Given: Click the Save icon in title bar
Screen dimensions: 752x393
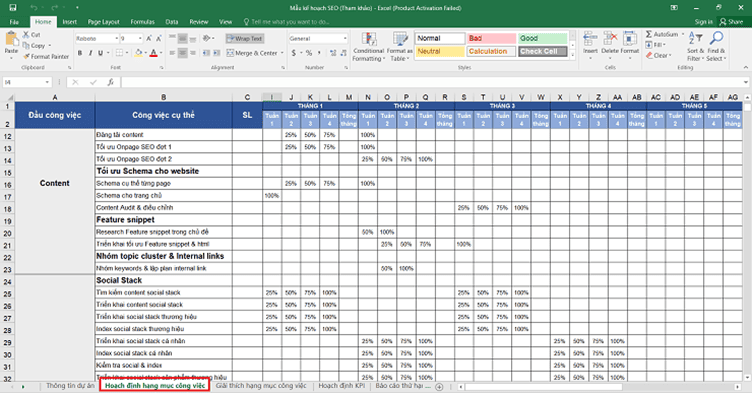Looking at the screenshot, I should [x=13, y=8].
